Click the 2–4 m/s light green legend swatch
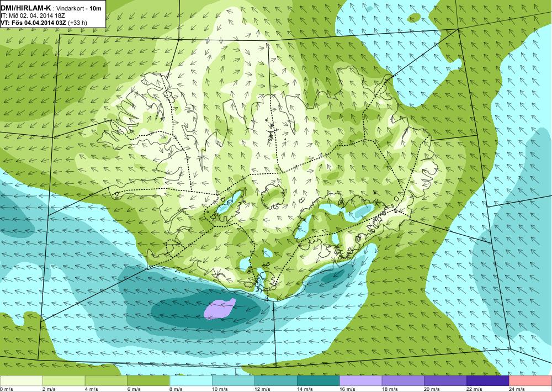Image resolution: width=552 pixels, height=392 pixels. click(63, 381)
